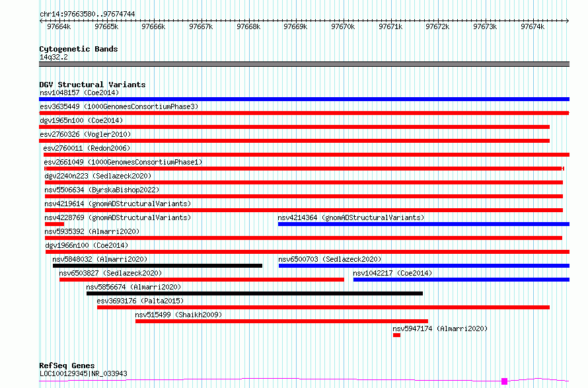
Task: Click the 97667k ruler position
Action: tap(201, 26)
